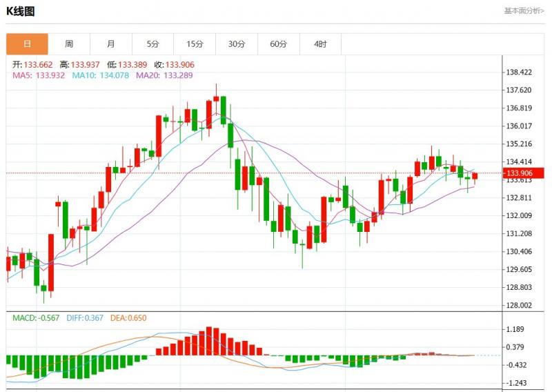Click the 132.811 price axis label
The height and width of the screenshot is (392, 552).
(x=519, y=197)
